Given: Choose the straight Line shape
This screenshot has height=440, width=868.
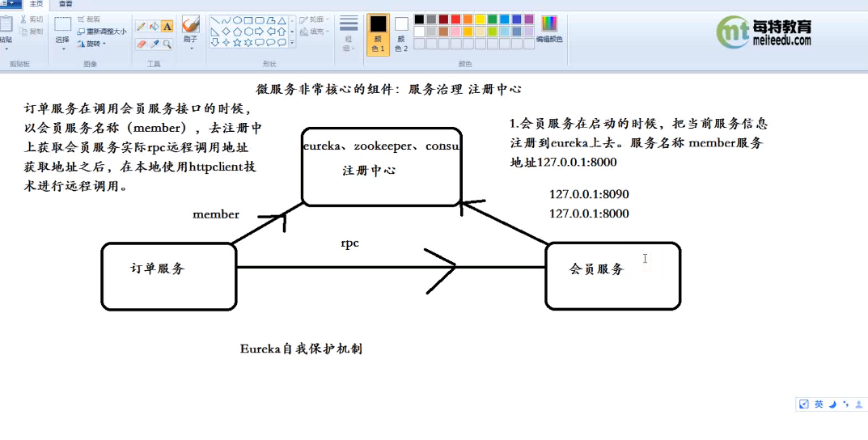Looking at the screenshot, I should [x=215, y=21].
